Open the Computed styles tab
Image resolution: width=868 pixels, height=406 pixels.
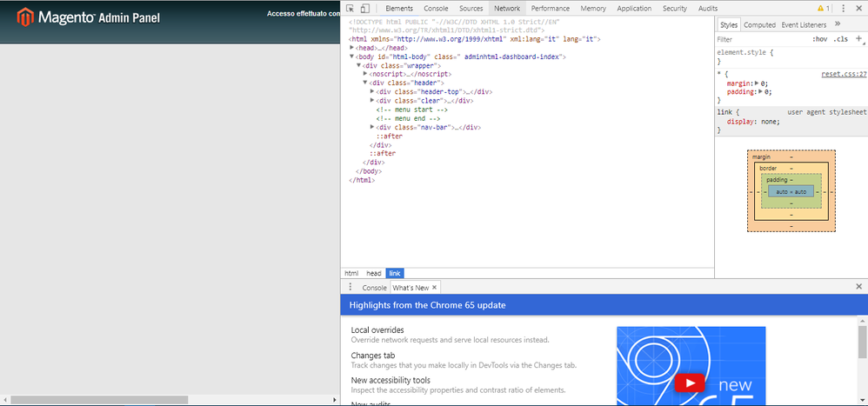[759, 25]
